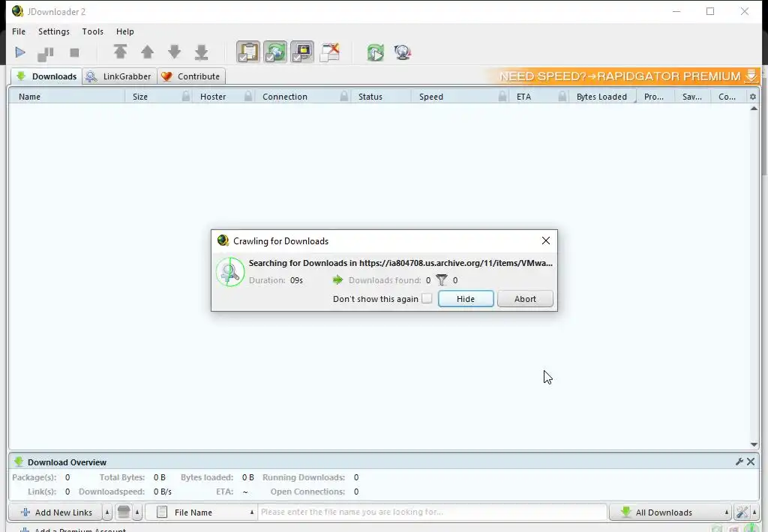
Task: Open table column settings gear
Action: pyautogui.click(x=753, y=97)
